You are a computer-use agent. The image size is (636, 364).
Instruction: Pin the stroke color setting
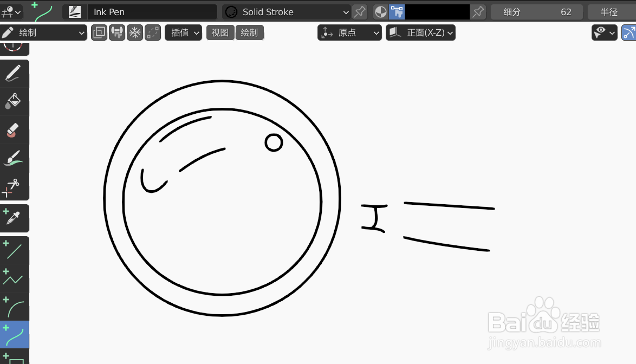(x=478, y=12)
